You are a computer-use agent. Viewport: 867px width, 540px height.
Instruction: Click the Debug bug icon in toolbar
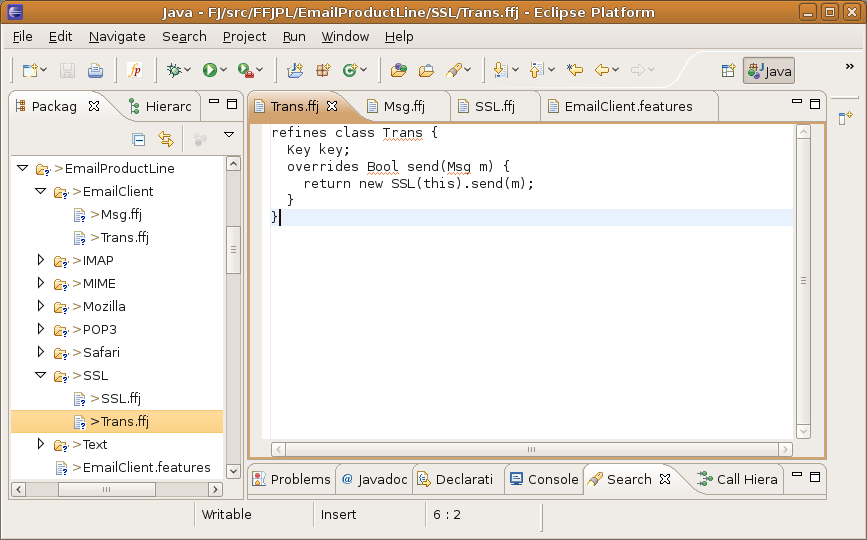[175, 70]
